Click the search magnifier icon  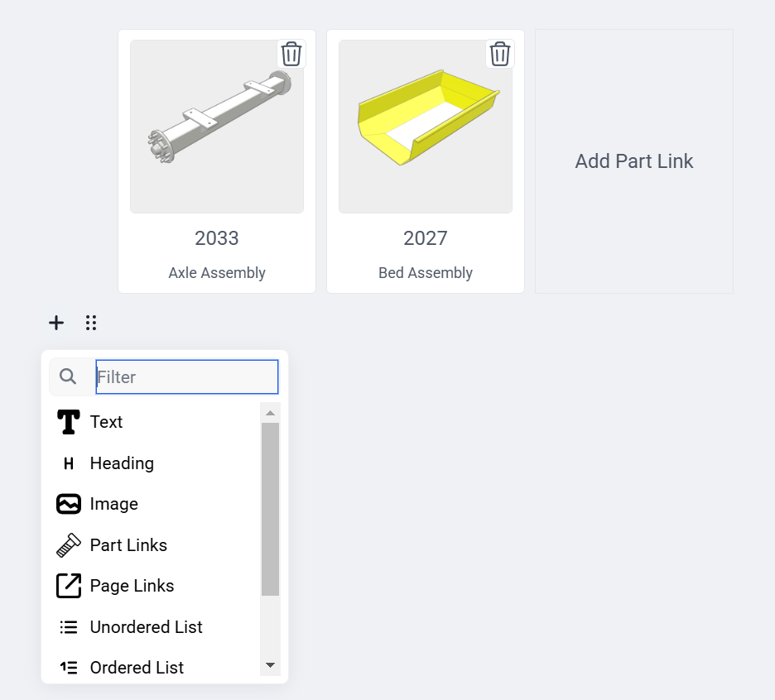click(x=69, y=376)
